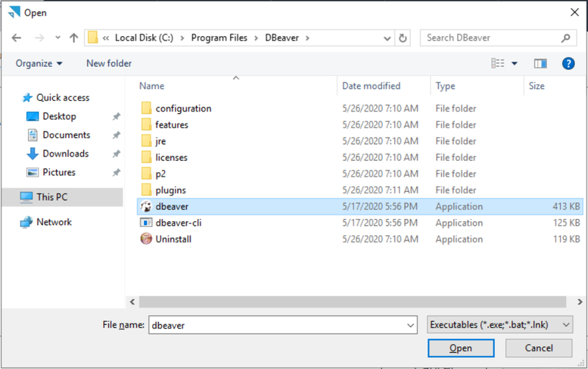Sort by the Name column header
Screen dimensions: 588x369
151,86
